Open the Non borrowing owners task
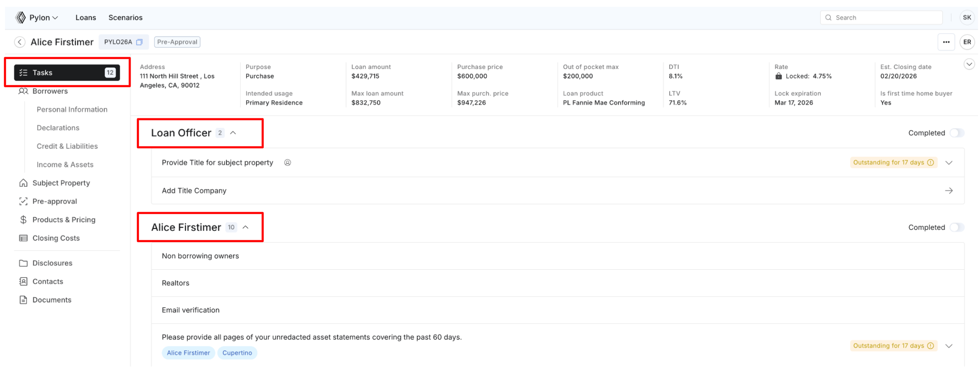This screenshot has width=980, height=368. pyautogui.click(x=558, y=256)
